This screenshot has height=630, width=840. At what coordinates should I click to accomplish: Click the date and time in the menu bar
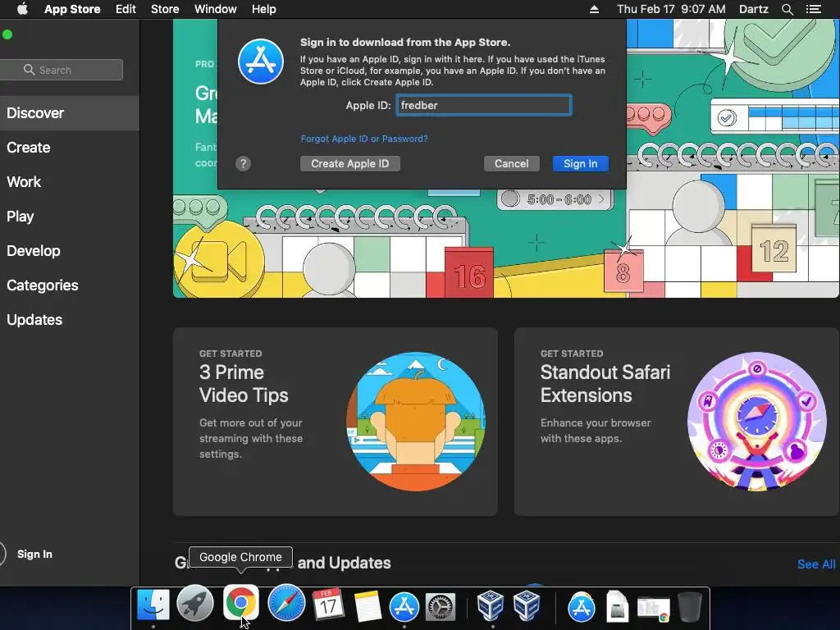pyautogui.click(x=671, y=9)
